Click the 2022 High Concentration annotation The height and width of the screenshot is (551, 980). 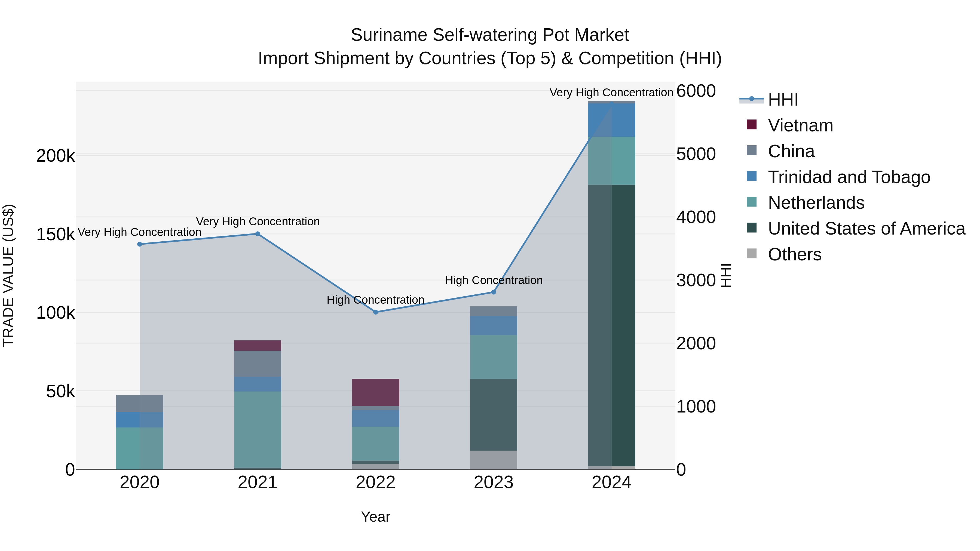click(x=375, y=300)
